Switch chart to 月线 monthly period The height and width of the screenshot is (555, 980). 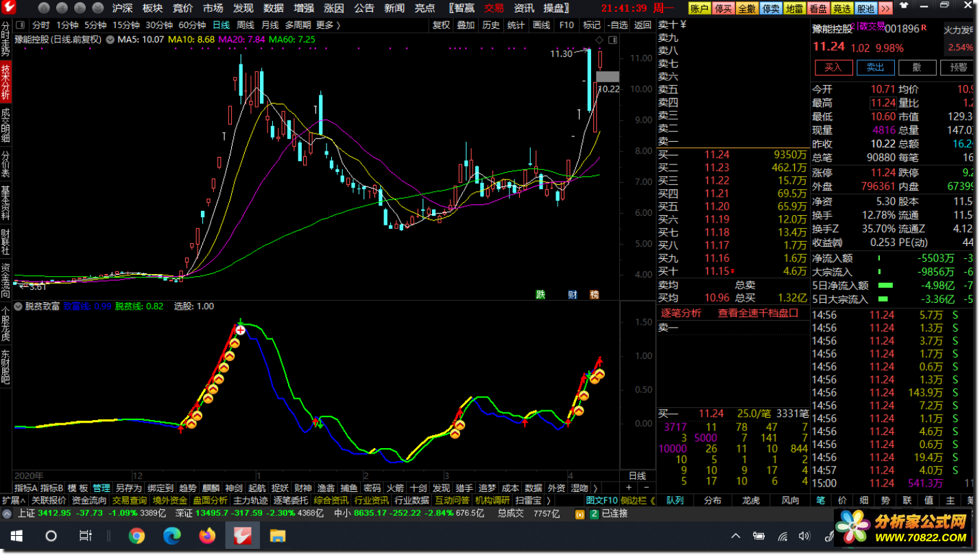(x=270, y=25)
